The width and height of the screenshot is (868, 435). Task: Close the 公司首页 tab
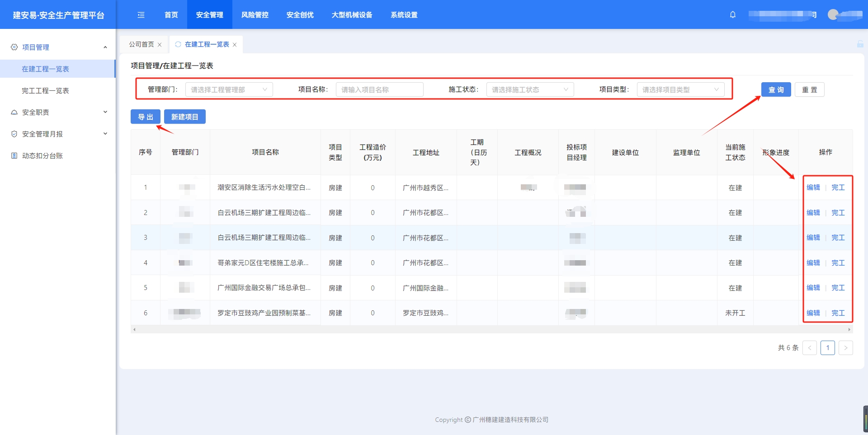[160, 45]
